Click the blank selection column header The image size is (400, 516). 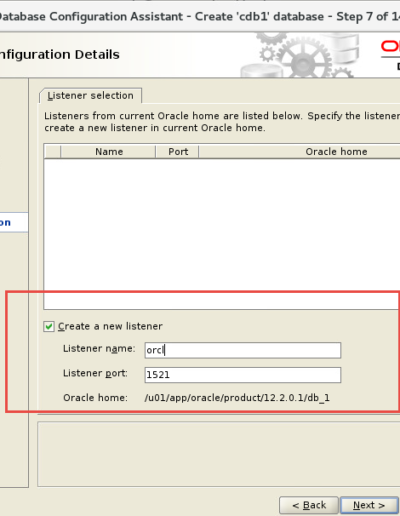pos(52,152)
